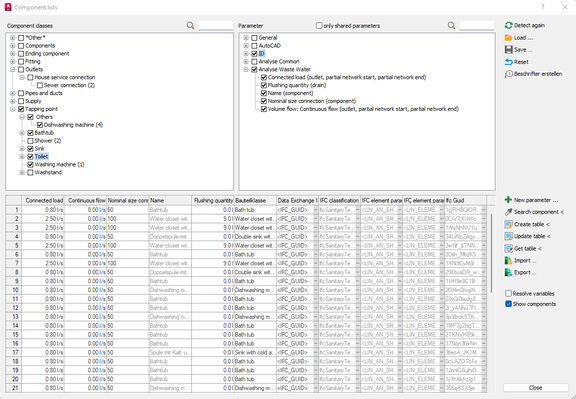This screenshot has height=399, width=576.
Task: Click the Beschrifter erstellen icon
Action: click(x=508, y=74)
